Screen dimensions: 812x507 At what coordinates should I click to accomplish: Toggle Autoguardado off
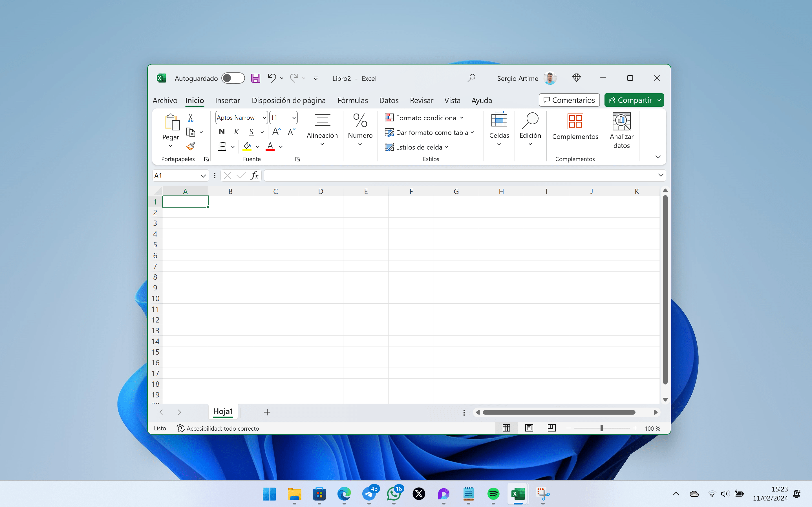click(x=233, y=78)
